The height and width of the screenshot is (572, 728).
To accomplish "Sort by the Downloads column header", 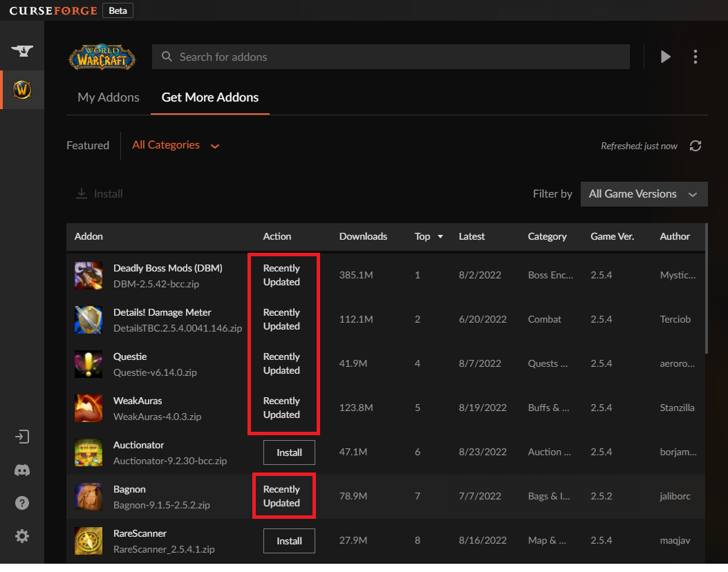I will 363,236.
